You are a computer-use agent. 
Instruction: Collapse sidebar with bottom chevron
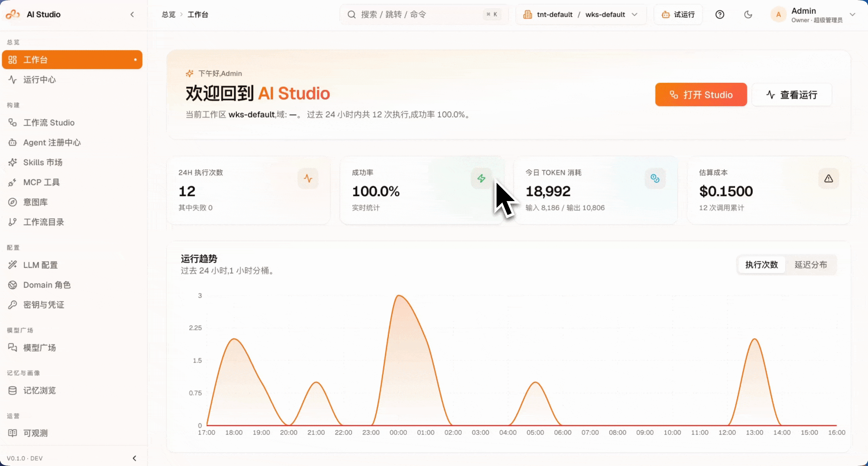point(134,458)
